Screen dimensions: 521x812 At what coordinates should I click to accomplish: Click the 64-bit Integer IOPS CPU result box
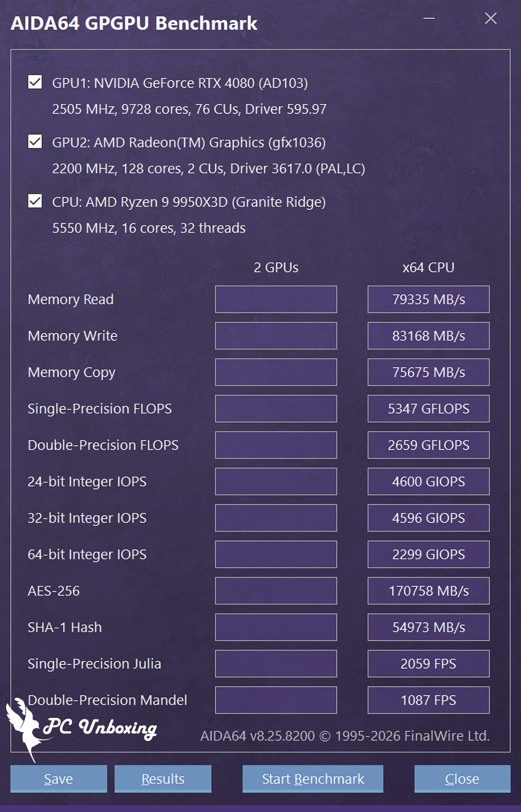pos(428,554)
